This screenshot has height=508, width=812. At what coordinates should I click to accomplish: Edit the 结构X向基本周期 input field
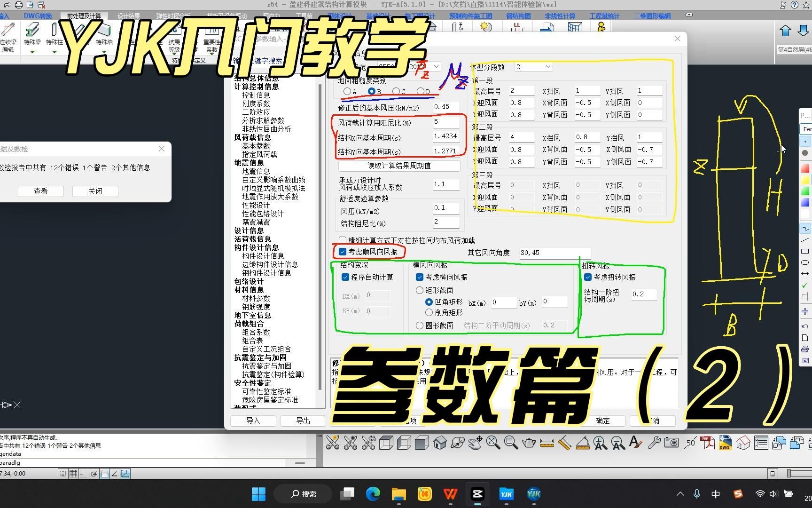tap(446, 137)
